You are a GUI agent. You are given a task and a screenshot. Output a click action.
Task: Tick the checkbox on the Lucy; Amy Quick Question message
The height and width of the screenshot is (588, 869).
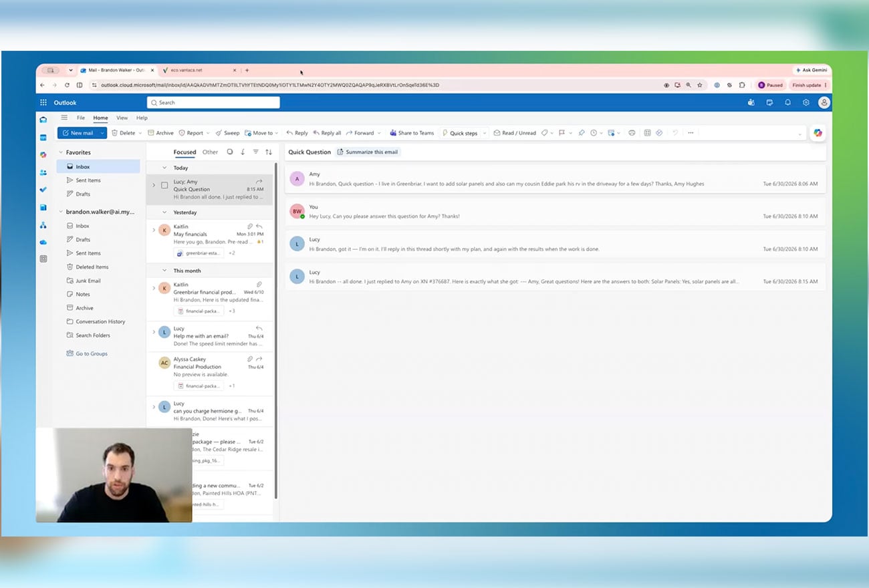[164, 185]
